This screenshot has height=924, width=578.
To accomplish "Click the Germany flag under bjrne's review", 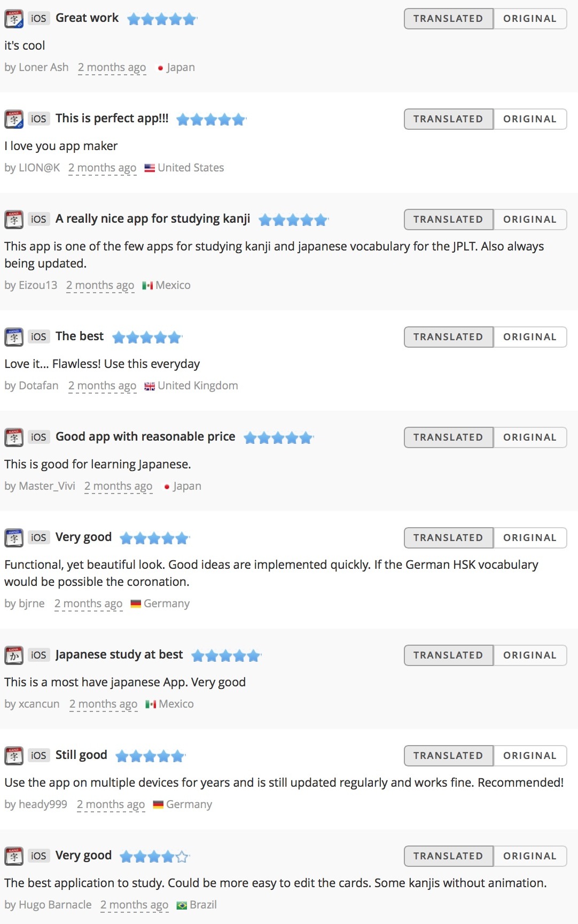I will pyautogui.click(x=136, y=604).
